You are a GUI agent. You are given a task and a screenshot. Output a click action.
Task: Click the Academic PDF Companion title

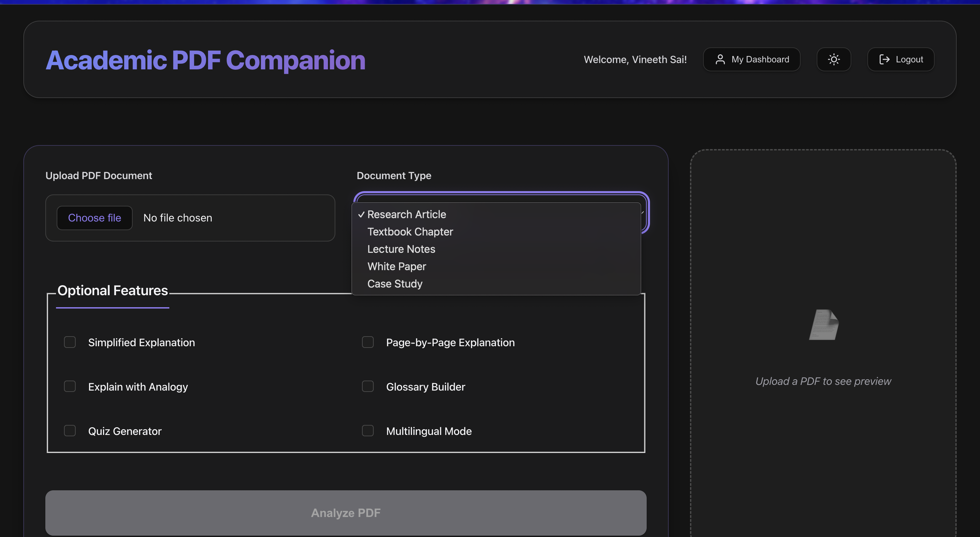point(205,60)
